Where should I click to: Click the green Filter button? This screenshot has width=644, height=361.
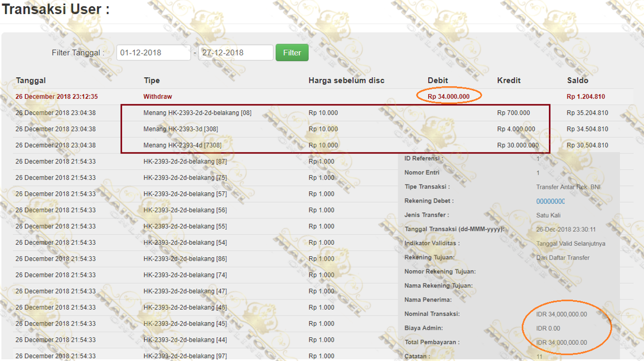292,52
